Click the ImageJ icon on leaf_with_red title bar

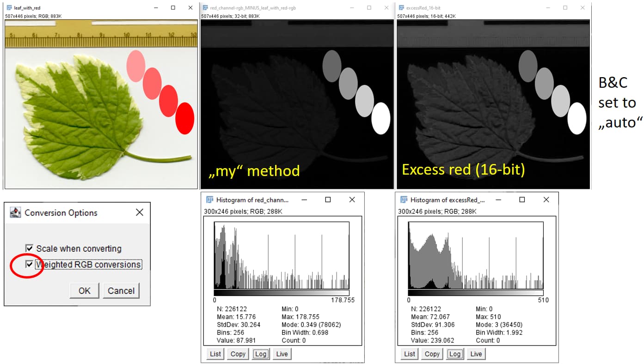pyautogui.click(x=9, y=7)
